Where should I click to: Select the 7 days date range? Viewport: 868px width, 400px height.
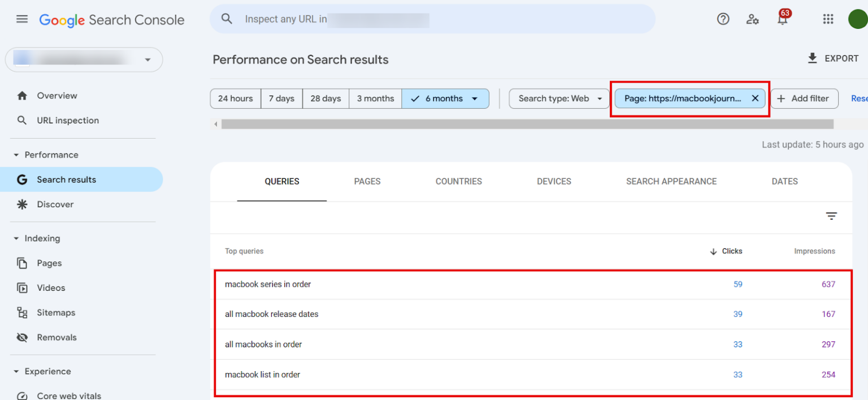[281, 98]
